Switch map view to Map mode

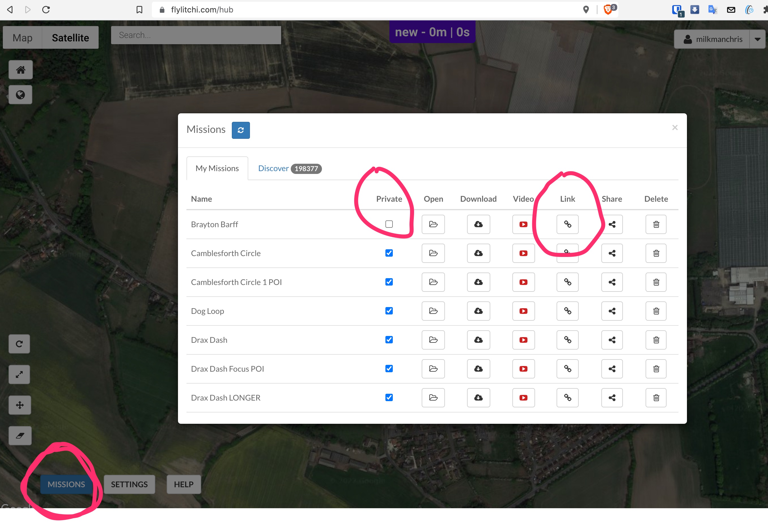pyautogui.click(x=22, y=38)
